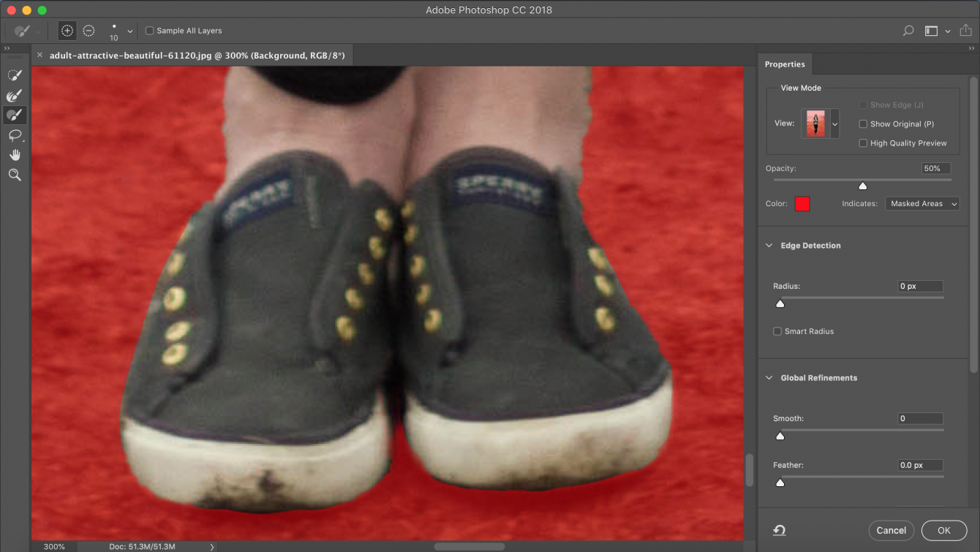The image size is (980, 552).
Task: Open the brush tool preset picker
Action: [27, 31]
